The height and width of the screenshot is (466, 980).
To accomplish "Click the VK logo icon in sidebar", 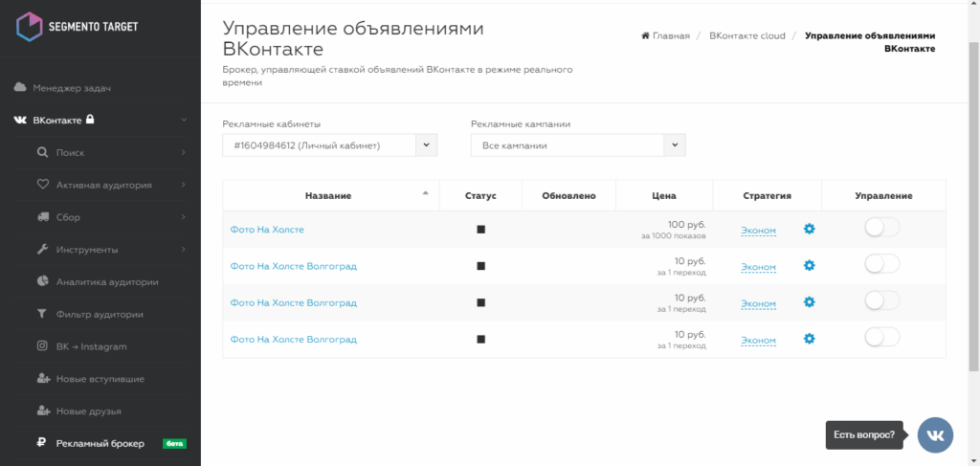I will coord(20,120).
